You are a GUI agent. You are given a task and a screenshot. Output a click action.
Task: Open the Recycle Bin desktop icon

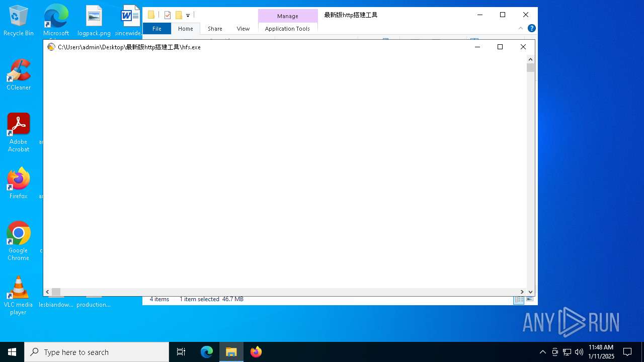tap(19, 21)
